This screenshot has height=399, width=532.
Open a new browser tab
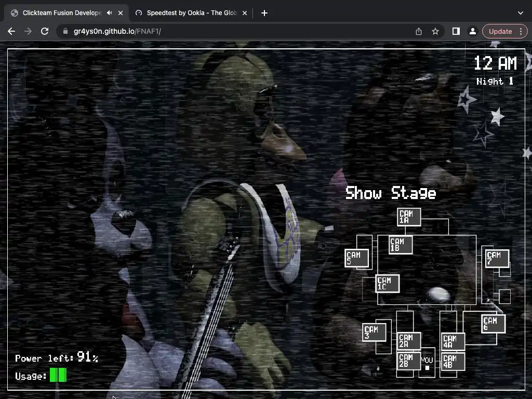[264, 13]
